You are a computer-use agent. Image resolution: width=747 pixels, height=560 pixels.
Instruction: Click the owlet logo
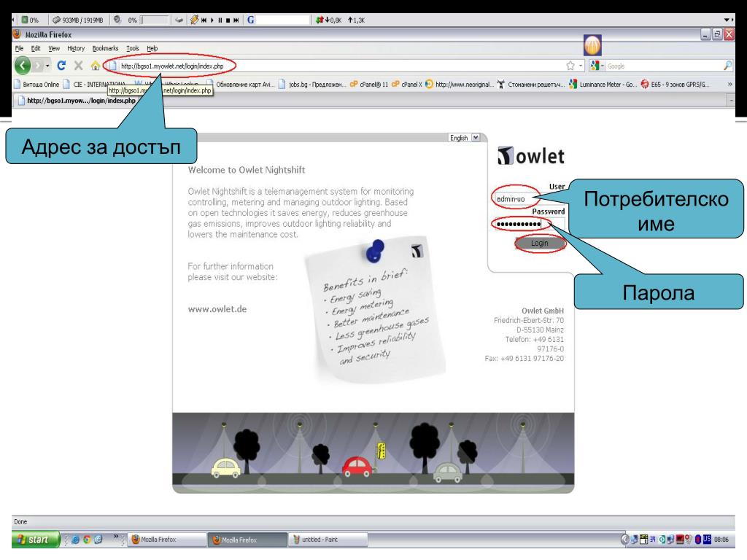pyautogui.click(x=531, y=156)
